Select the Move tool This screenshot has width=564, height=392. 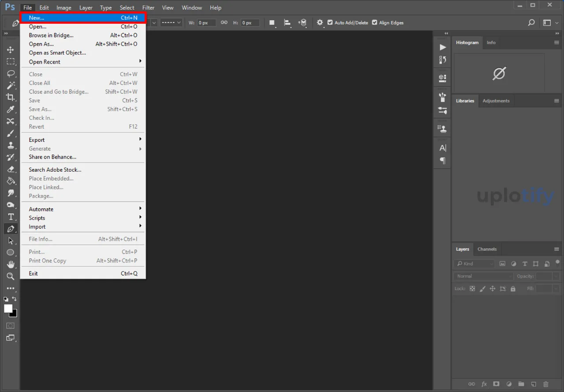pos(11,50)
